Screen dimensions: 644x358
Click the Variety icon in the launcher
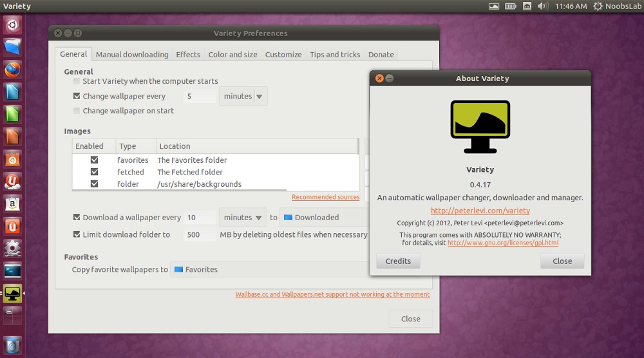tap(12, 294)
